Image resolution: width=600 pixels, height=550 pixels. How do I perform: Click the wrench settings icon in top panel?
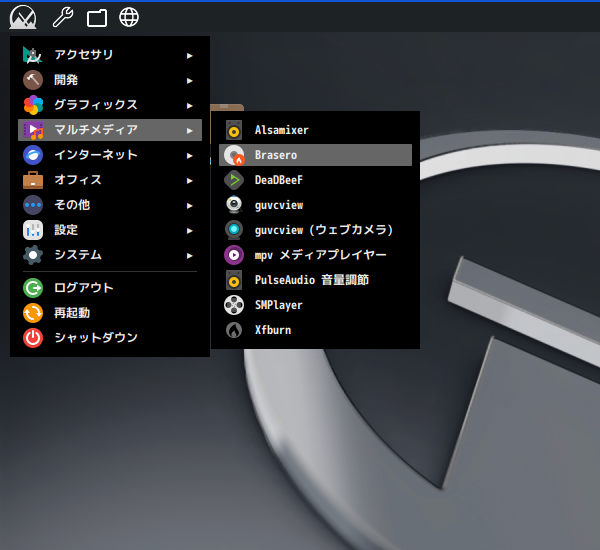(62, 17)
